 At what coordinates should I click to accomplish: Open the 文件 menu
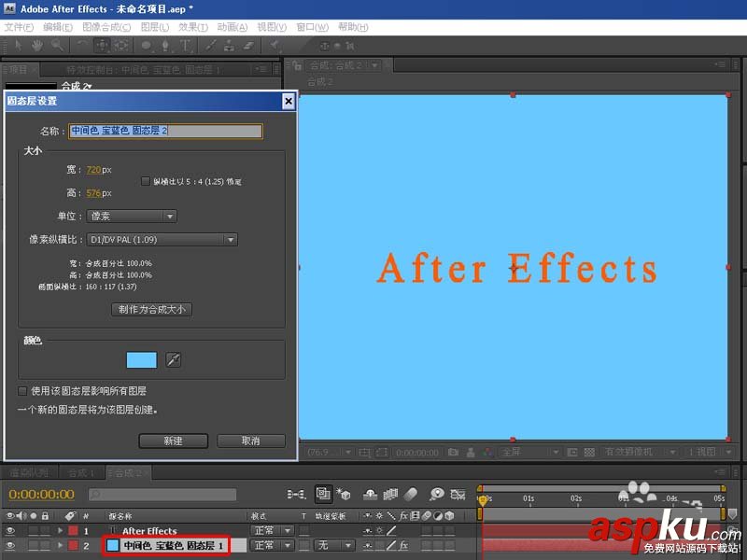[19, 27]
